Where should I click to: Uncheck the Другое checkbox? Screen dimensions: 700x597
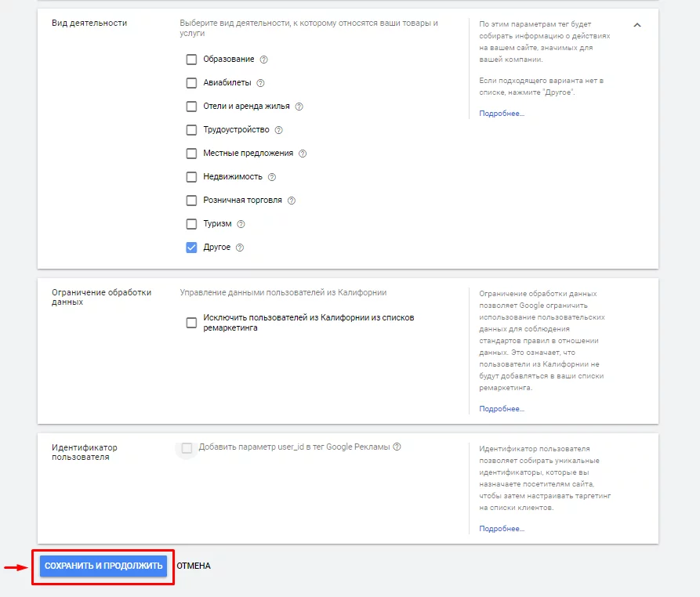click(x=191, y=248)
